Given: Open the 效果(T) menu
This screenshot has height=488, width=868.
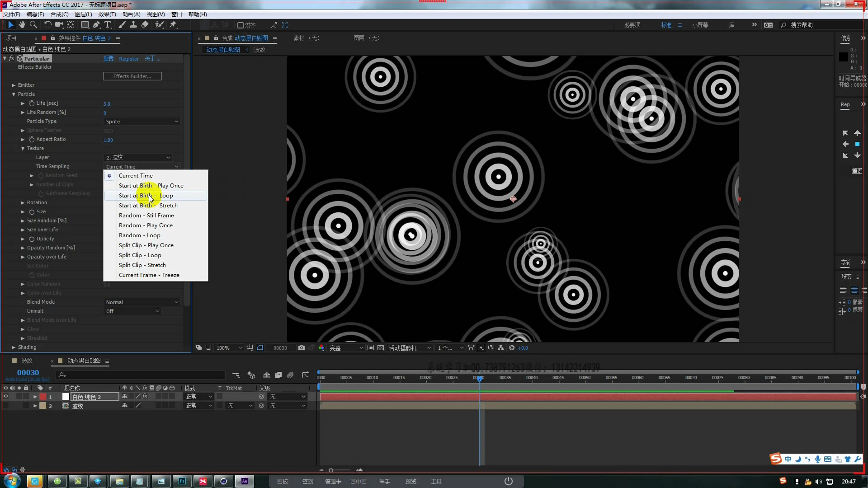Looking at the screenshot, I should pyautogui.click(x=107, y=14).
